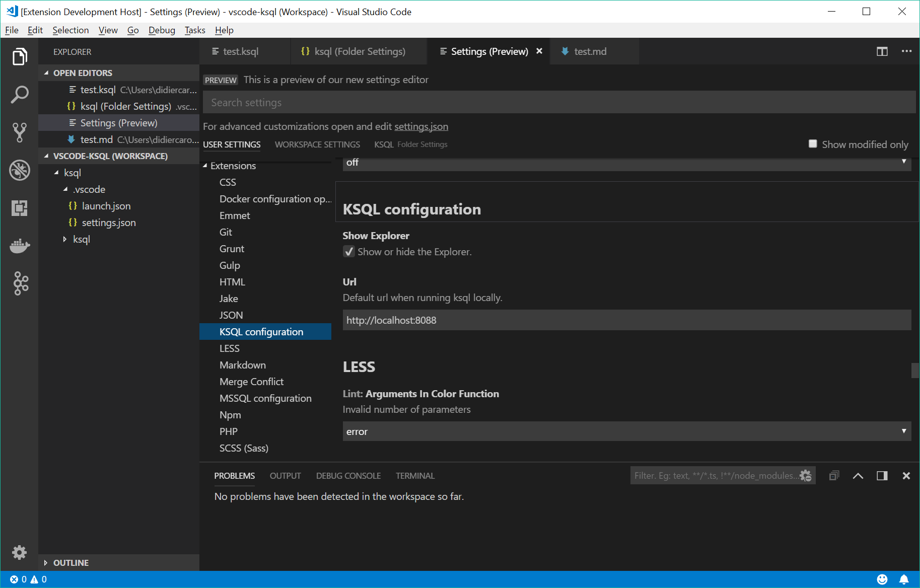Collapse the VSCODE-KSQL (WORKSPACE) section
This screenshot has width=920, height=588.
[46, 156]
